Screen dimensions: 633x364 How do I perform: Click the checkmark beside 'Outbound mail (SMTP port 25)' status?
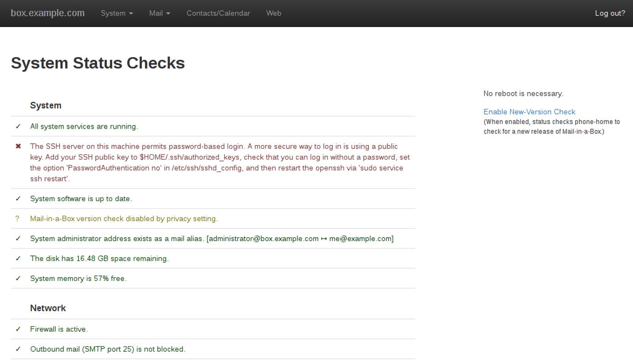(17, 349)
